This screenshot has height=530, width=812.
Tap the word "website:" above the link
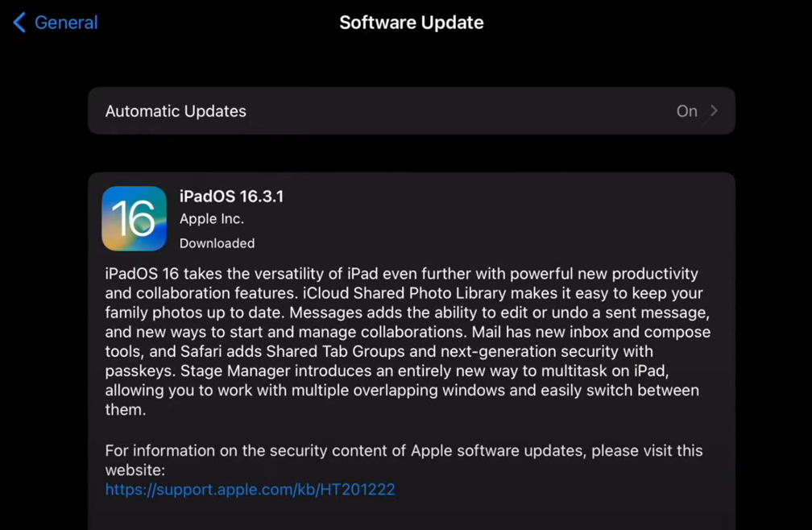pyautogui.click(x=135, y=470)
